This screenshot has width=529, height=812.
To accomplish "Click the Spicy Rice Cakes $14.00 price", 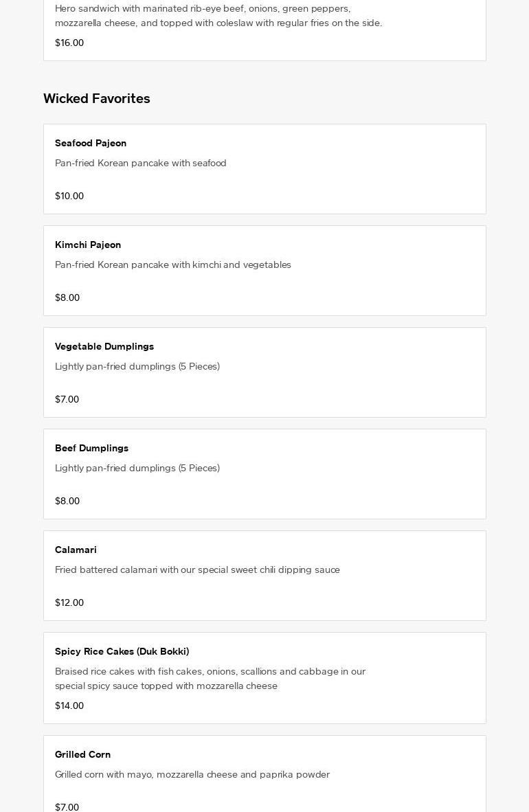I will (x=69, y=706).
